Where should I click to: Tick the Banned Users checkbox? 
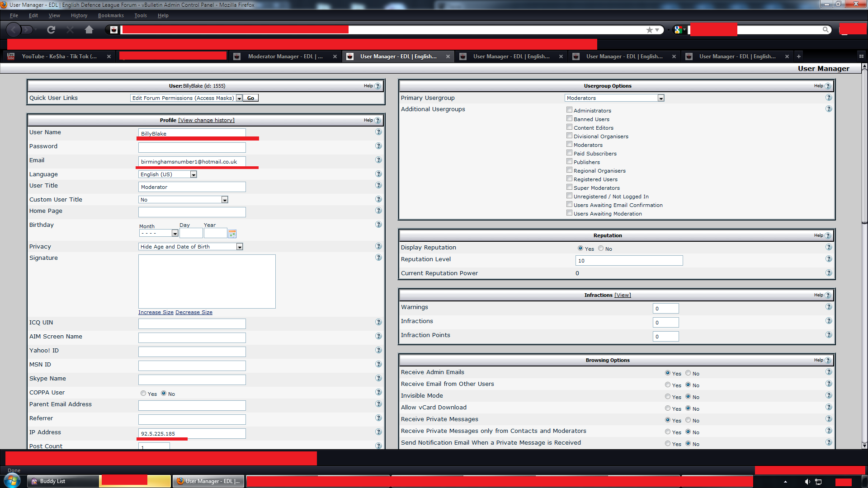point(569,118)
